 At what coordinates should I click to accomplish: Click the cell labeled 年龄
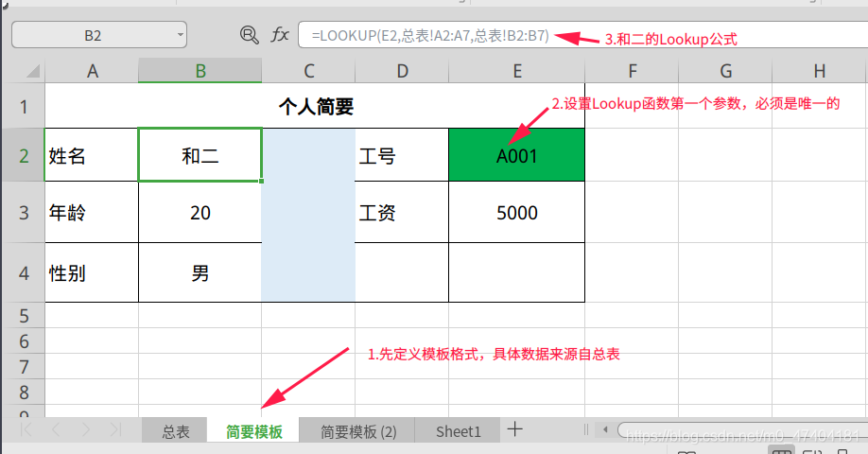coord(92,212)
